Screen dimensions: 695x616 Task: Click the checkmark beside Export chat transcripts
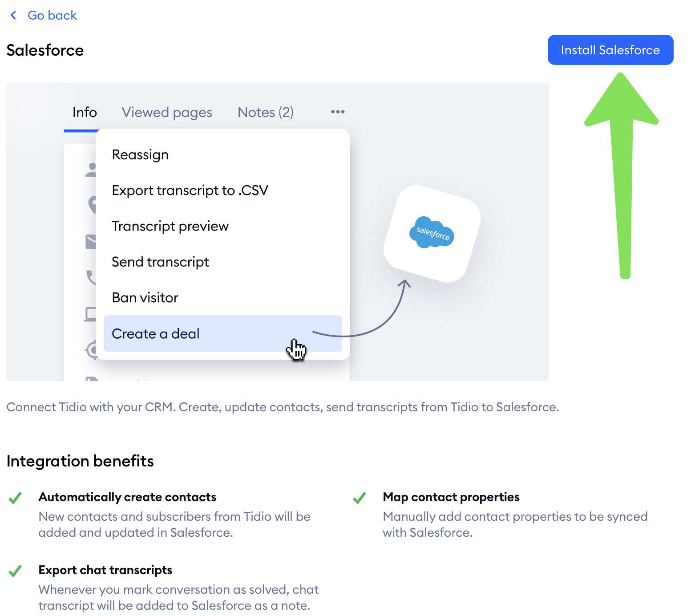[15, 571]
